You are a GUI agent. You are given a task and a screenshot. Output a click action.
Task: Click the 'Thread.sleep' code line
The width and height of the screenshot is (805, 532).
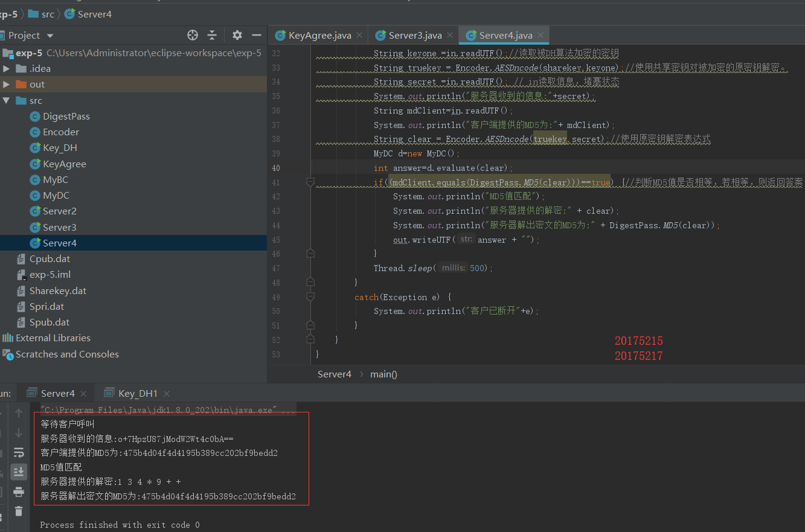point(433,268)
